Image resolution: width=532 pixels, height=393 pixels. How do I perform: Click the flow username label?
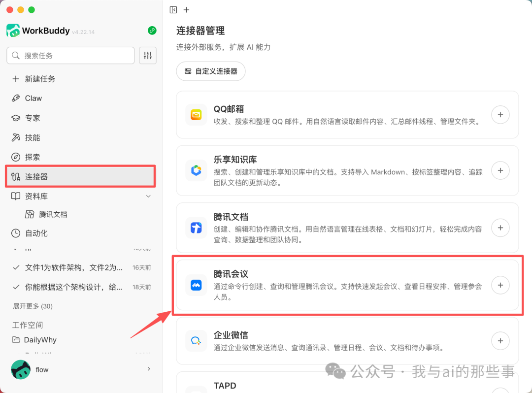[42, 369]
